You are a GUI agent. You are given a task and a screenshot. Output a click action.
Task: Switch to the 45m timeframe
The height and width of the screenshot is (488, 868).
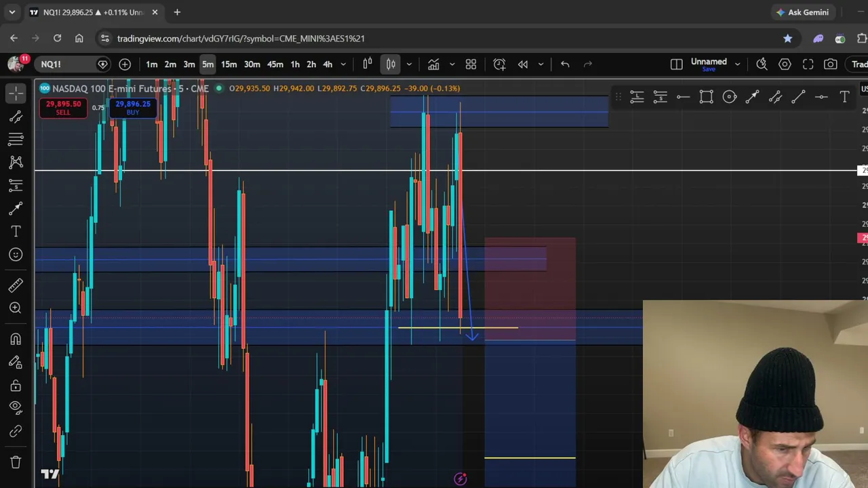tap(275, 64)
